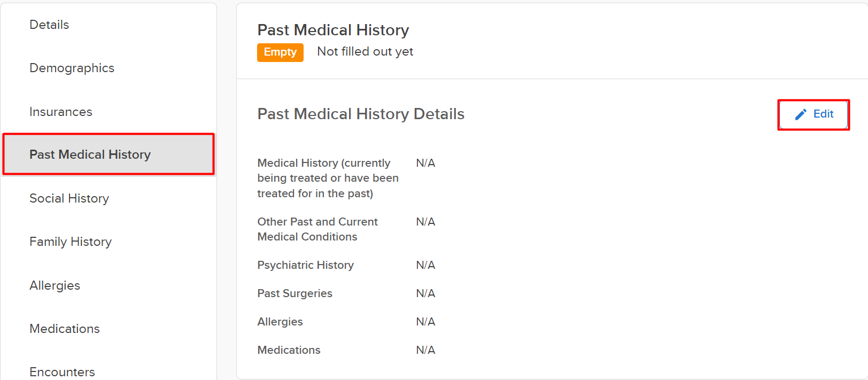
Task: Click 'Medical History (currently being treated' label
Action: pyautogui.click(x=328, y=178)
